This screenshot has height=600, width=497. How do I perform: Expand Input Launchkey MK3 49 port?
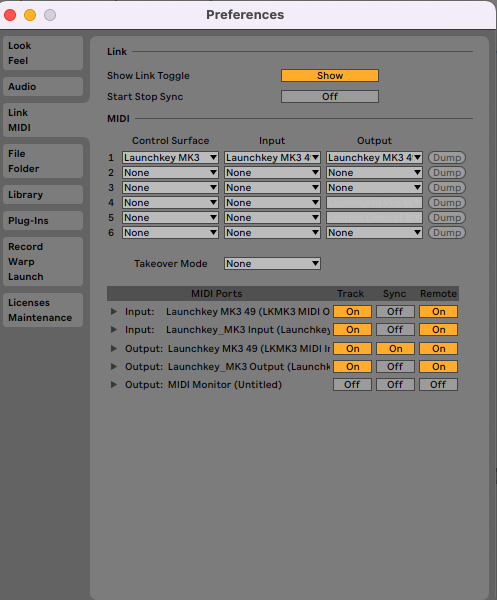(114, 311)
